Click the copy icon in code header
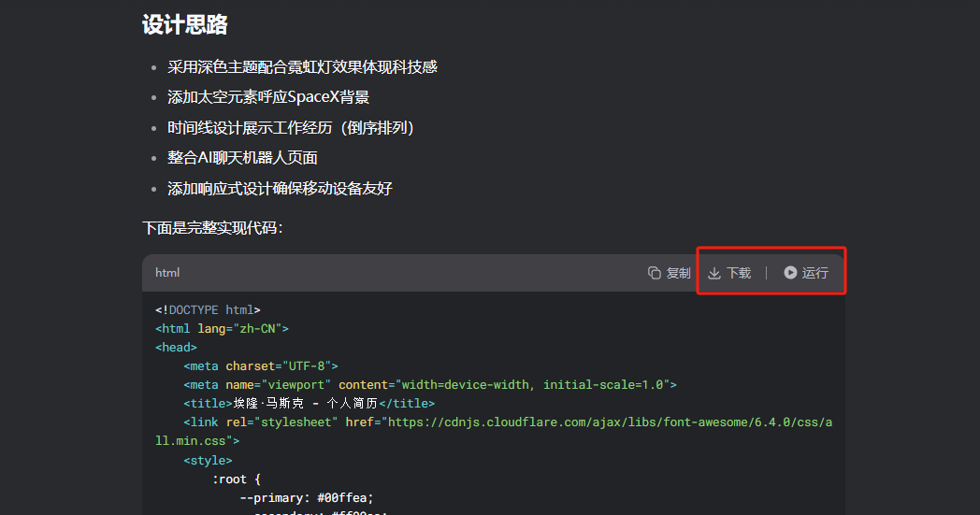This screenshot has height=515, width=980. tap(655, 273)
